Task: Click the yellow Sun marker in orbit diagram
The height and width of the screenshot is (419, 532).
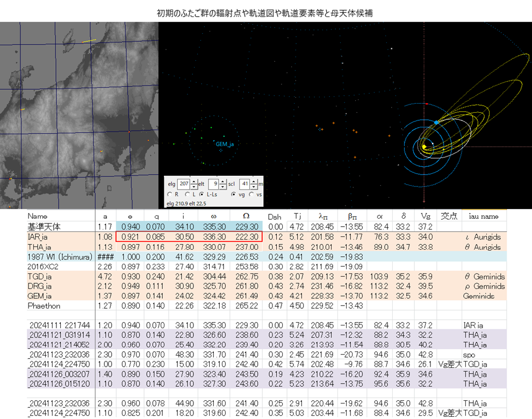Action: click(425, 147)
